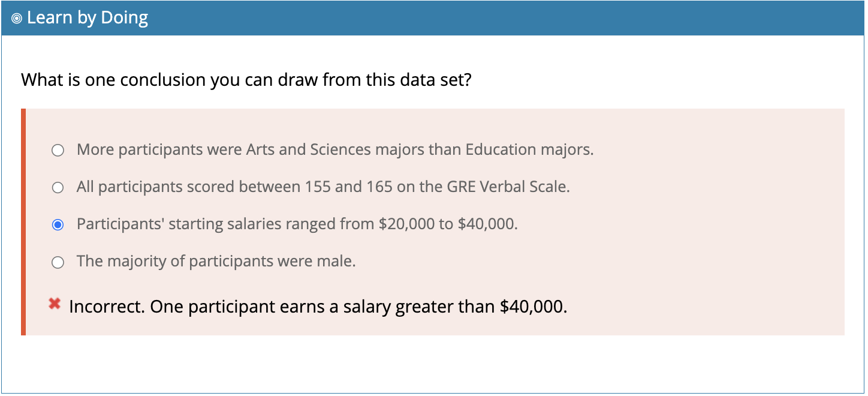Screen dimensions: 868x396
Task: Click the selected starting salaries radio button
Action: click(x=58, y=225)
